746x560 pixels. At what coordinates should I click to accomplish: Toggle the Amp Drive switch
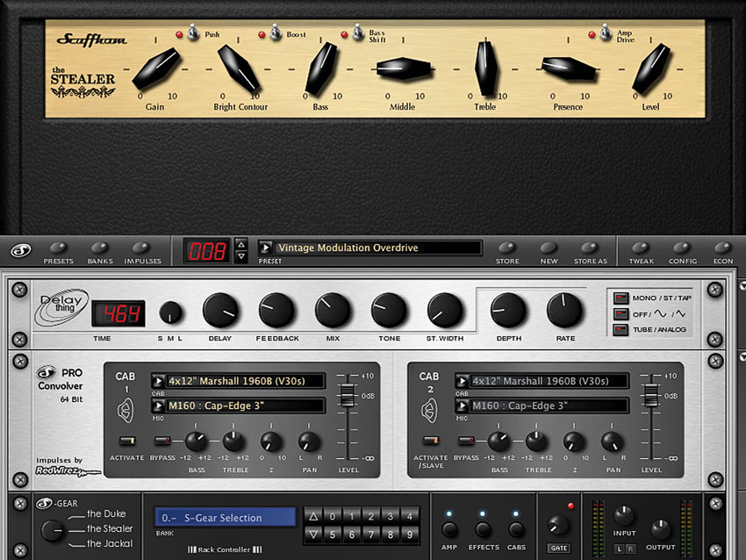click(x=606, y=32)
